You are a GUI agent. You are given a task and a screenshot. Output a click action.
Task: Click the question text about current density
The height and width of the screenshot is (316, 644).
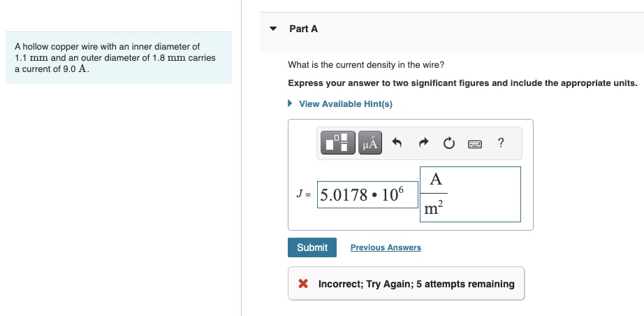tap(366, 65)
